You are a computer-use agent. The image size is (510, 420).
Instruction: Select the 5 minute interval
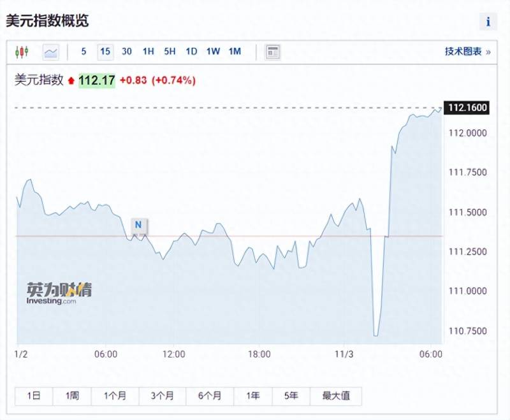84,52
